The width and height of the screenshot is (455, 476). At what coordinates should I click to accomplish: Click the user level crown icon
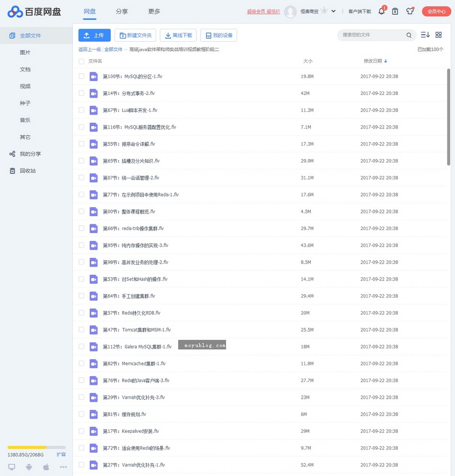(x=324, y=11)
